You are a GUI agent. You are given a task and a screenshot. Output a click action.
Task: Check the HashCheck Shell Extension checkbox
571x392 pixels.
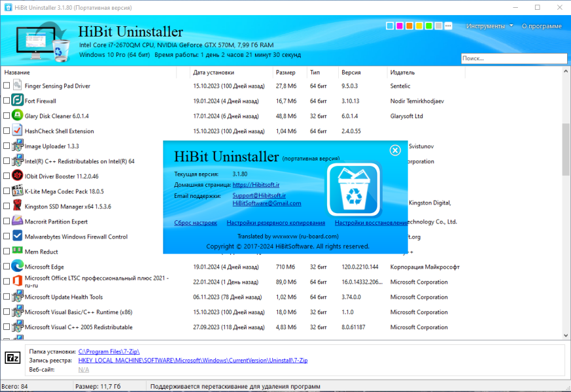7,131
